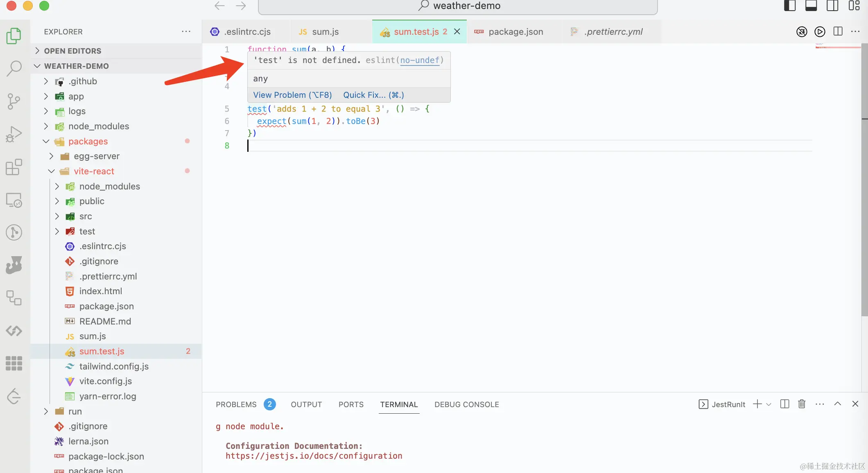Open the Search view in activity bar
The height and width of the screenshot is (473, 868).
[x=14, y=68]
